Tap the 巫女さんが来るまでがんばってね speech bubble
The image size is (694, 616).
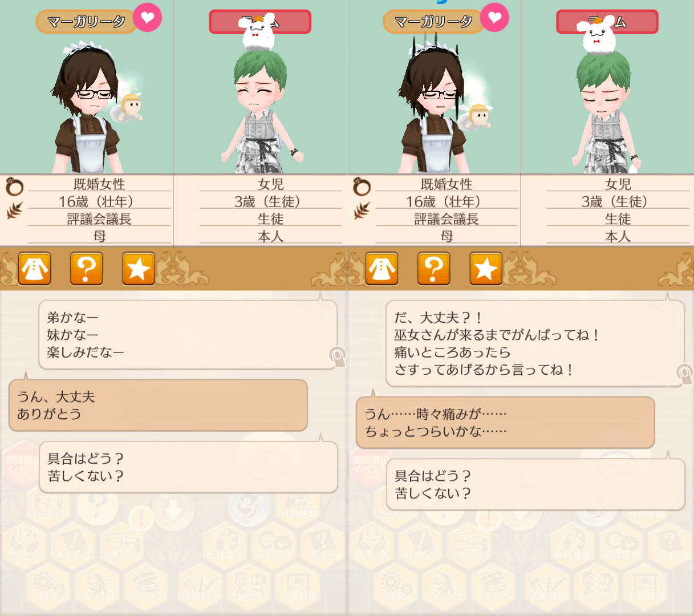point(535,344)
